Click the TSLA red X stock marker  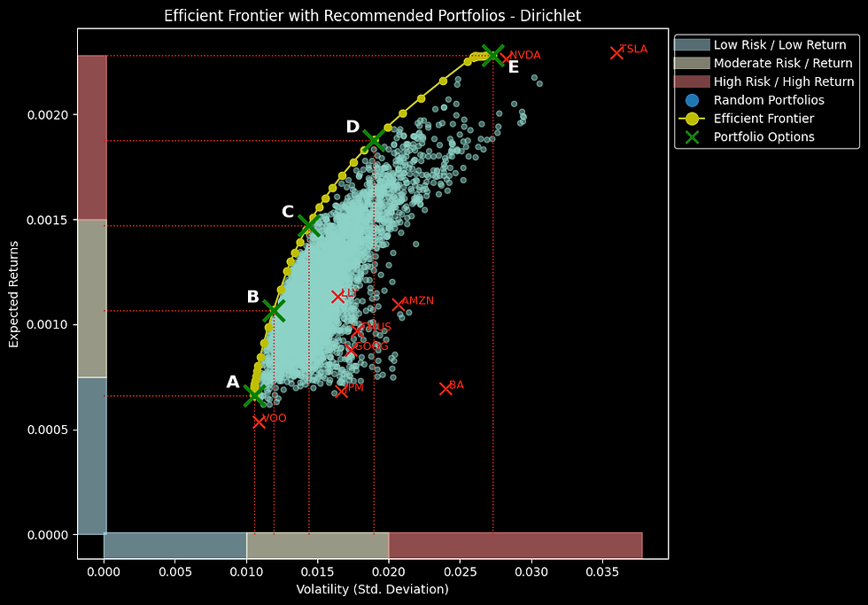[617, 51]
